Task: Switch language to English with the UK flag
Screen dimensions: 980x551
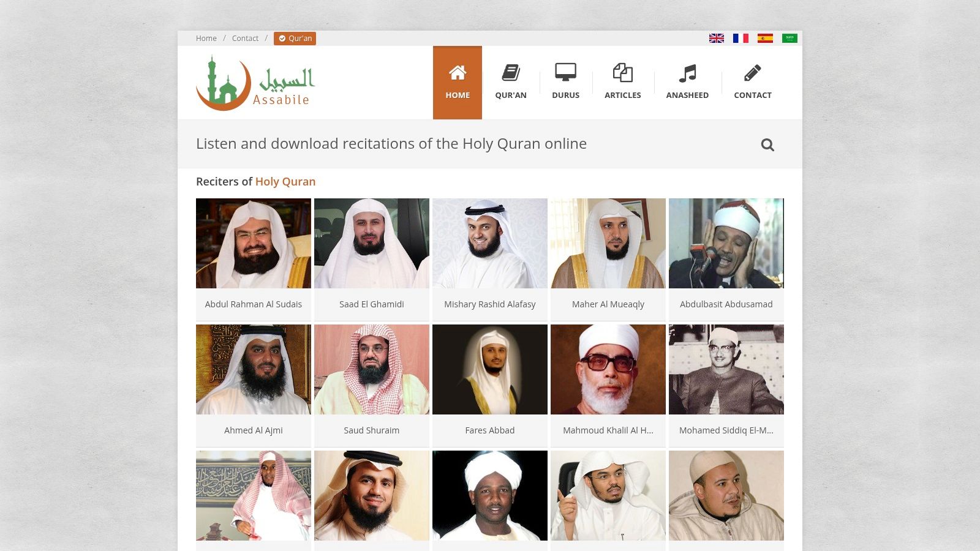Action: pos(715,38)
